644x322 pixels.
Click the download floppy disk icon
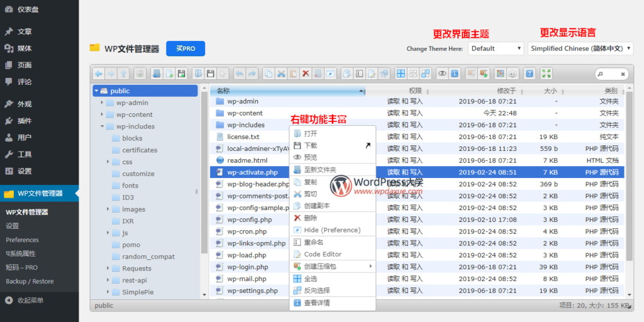210,74
